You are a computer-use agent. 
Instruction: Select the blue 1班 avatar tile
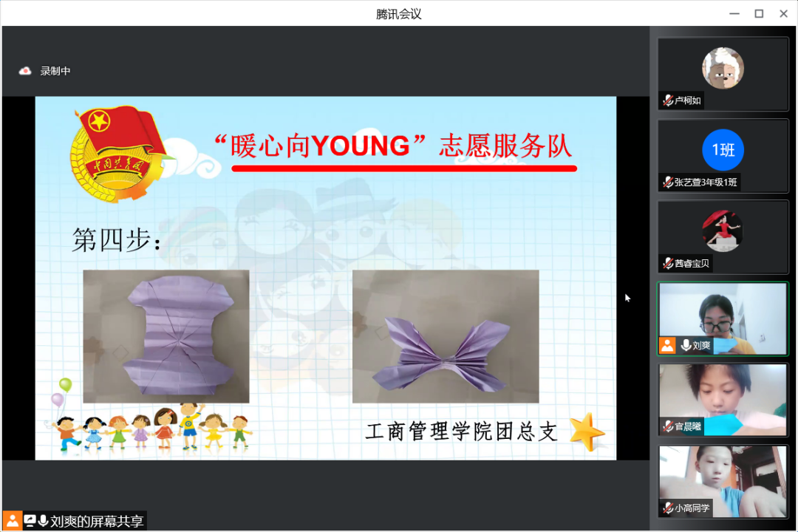723,150
